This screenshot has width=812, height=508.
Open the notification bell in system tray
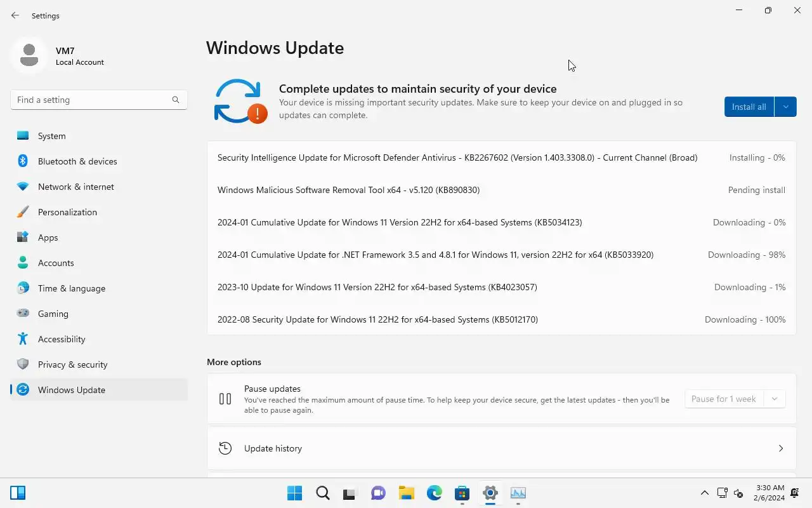pos(795,493)
